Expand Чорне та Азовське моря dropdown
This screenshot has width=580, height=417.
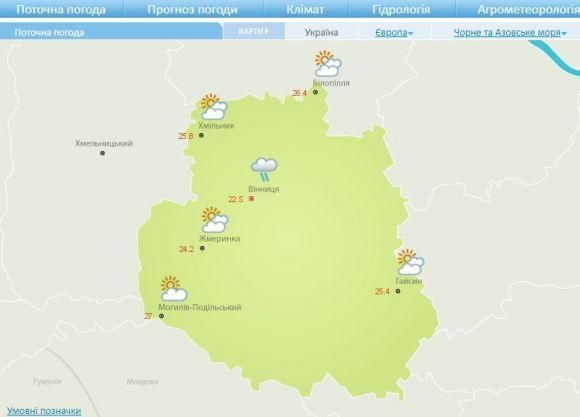[510, 33]
